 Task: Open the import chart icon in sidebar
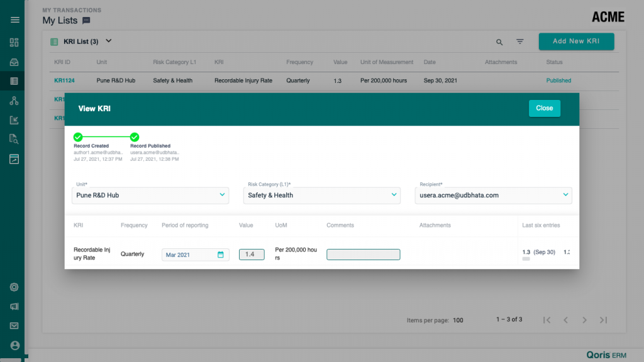coord(14,120)
